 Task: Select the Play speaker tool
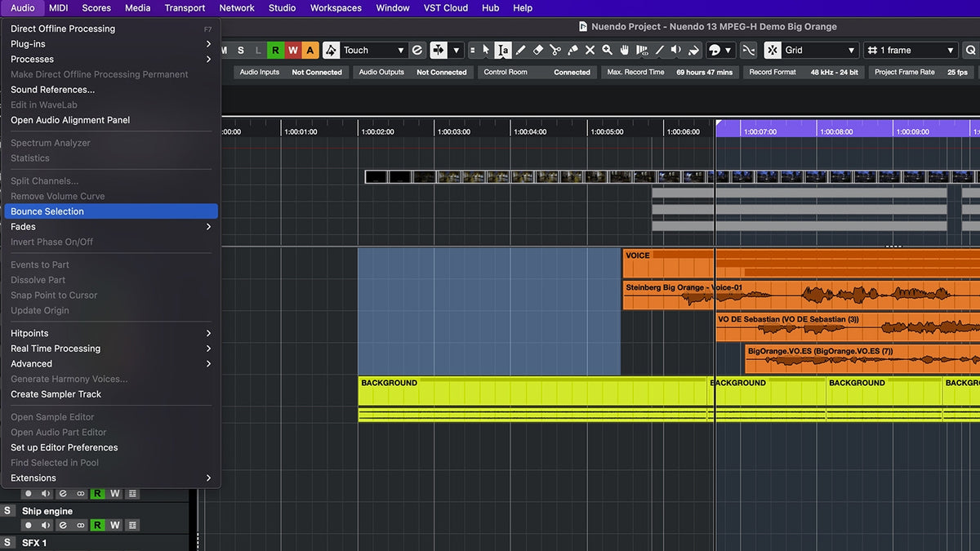[x=676, y=50]
